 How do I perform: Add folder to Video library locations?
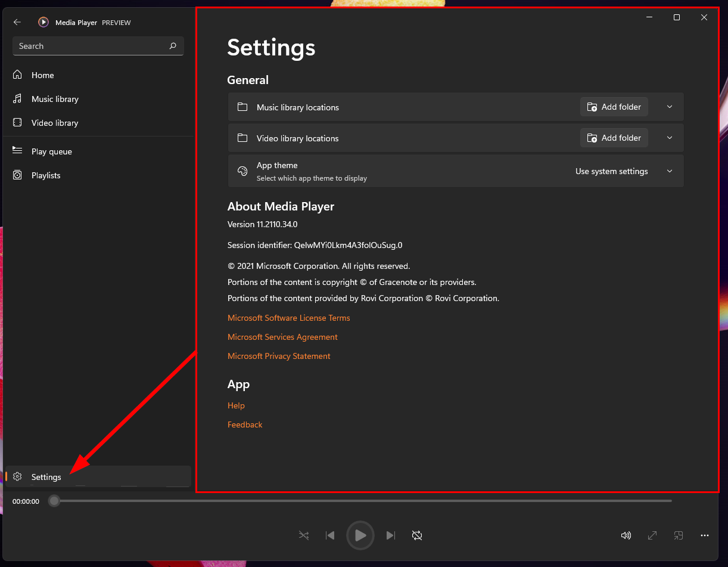pyautogui.click(x=614, y=138)
